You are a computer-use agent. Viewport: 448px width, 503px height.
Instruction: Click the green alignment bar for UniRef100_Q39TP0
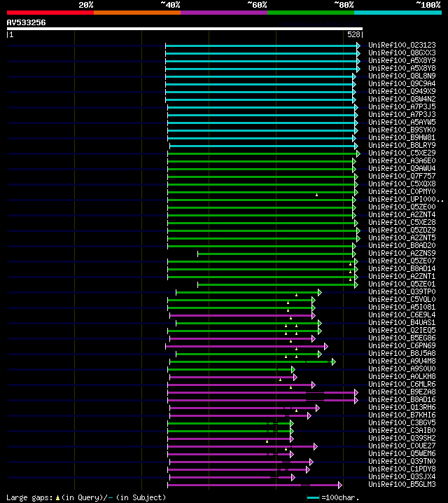pos(247,292)
